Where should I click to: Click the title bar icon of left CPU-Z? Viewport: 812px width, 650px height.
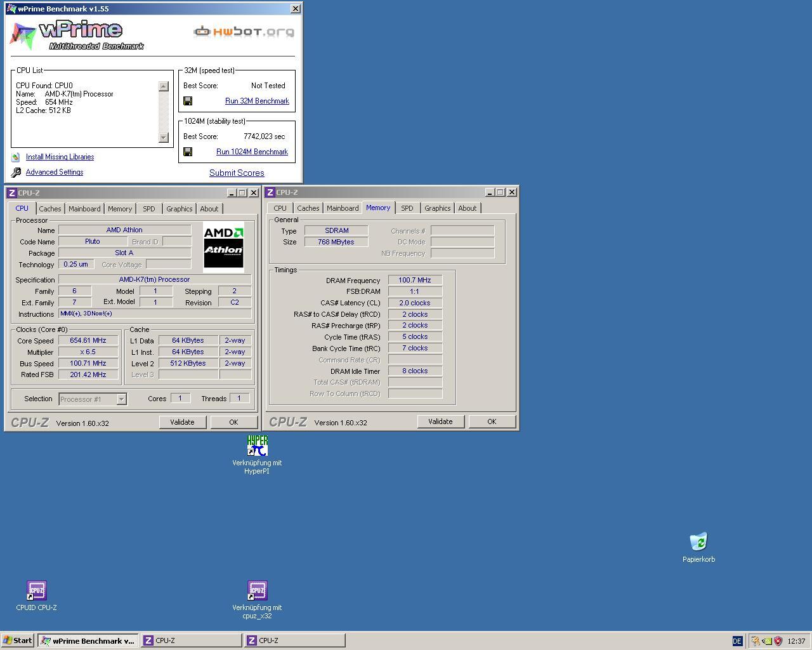coord(11,192)
